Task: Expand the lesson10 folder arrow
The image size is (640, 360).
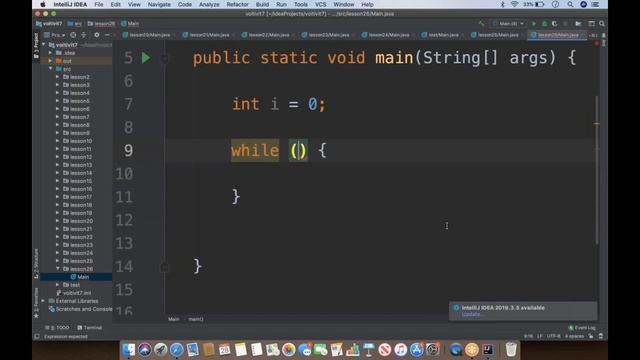Action: [x=58, y=141]
